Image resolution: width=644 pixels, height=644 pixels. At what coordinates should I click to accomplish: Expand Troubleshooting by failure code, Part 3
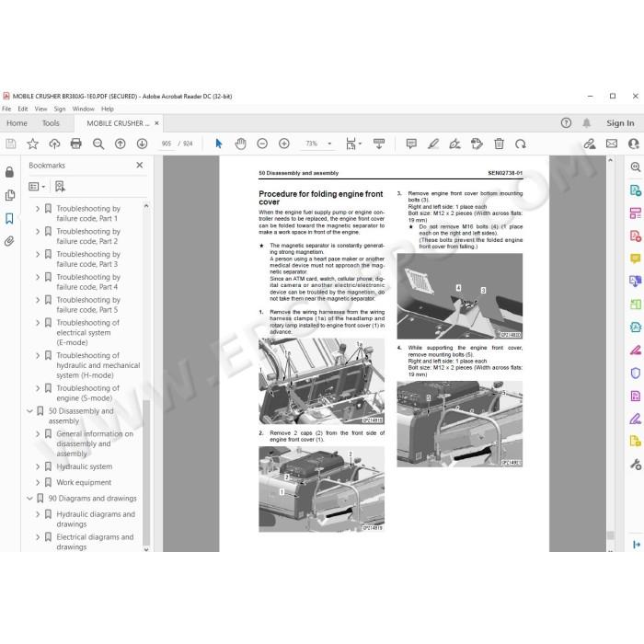pos(38,254)
